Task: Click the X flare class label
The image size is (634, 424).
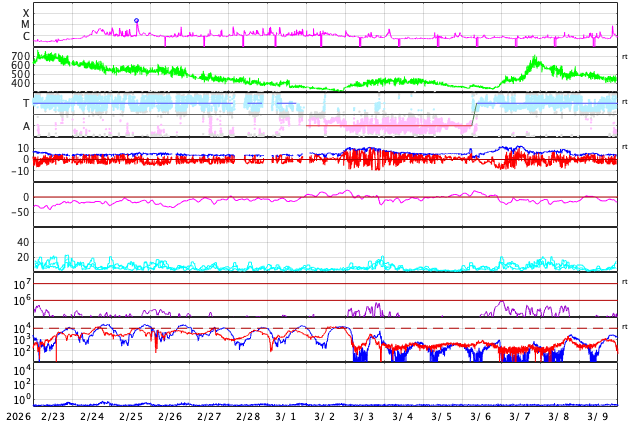Action: [26, 13]
